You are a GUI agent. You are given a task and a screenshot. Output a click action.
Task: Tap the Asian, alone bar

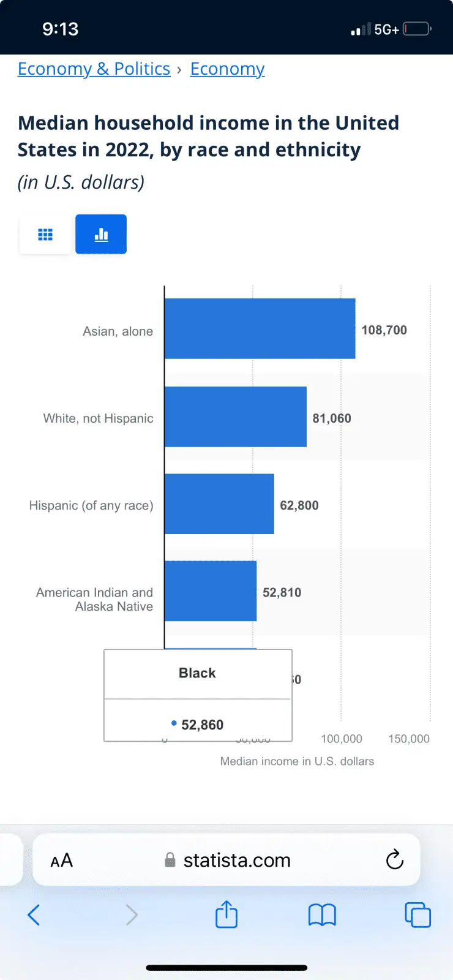pyautogui.click(x=260, y=329)
